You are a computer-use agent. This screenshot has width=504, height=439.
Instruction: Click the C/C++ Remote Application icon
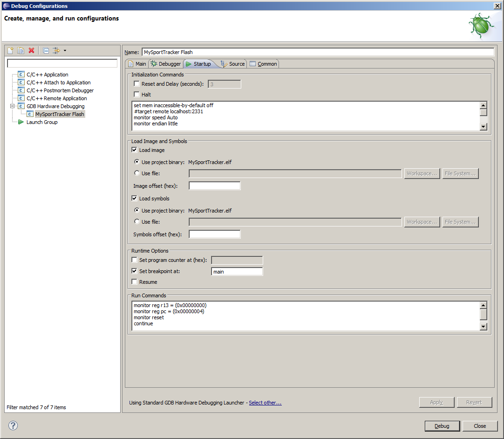(21, 98)
